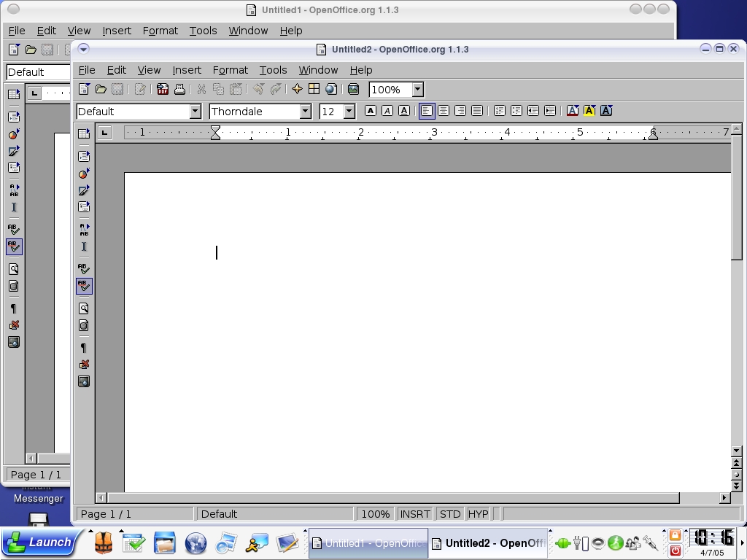Open the Navigator star icon
This screenshot has height=560, width=747.
pyautogui.click(x=297, y=89)
